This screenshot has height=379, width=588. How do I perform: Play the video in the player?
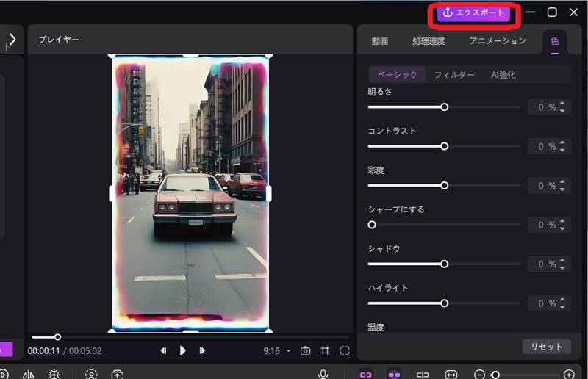point(182,350)
